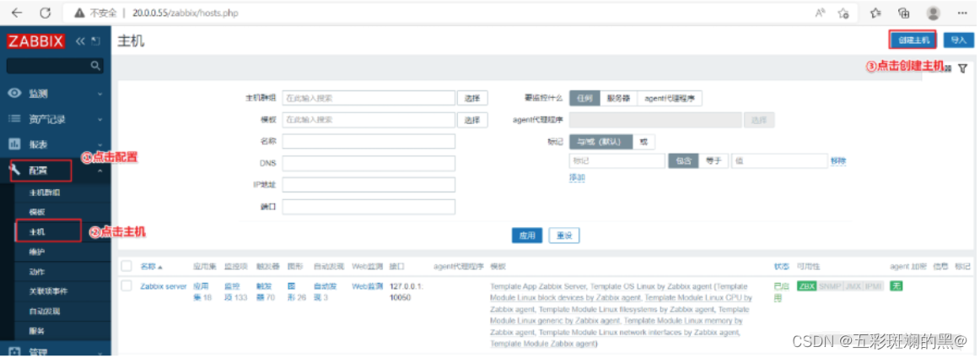Click the not-secure warning triangle icon

(x=79, y=13)
